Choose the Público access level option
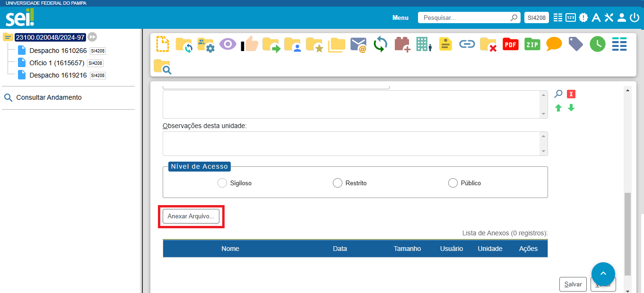644x293 pixels. pos(453,183)
